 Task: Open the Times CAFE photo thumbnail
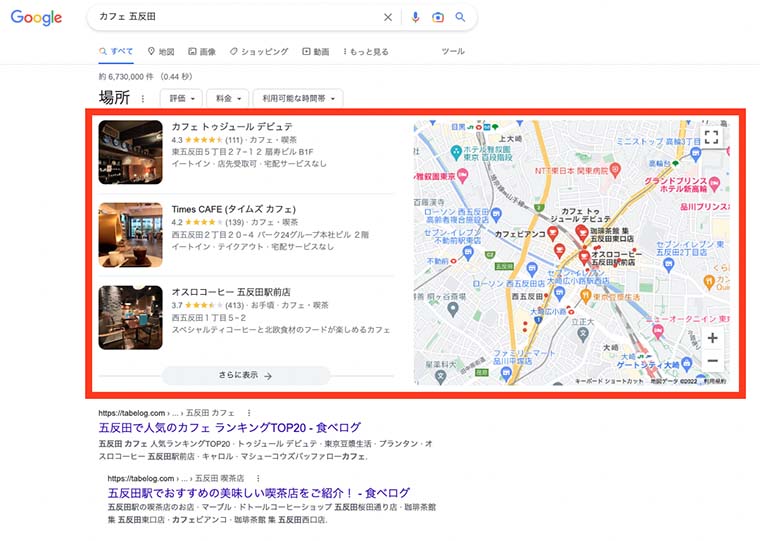pos(130,235)
